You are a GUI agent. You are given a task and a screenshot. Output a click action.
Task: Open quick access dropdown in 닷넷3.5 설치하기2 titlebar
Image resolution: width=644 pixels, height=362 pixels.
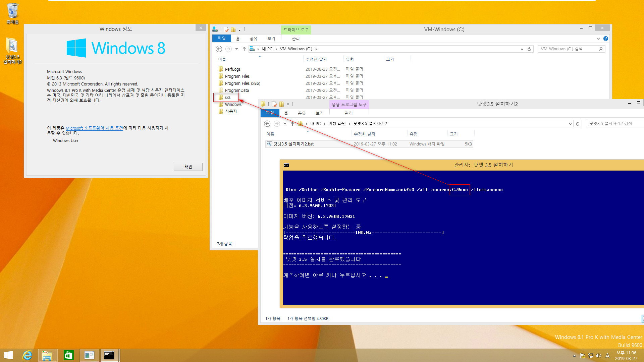pyautogui.click(x=288, y=104)
